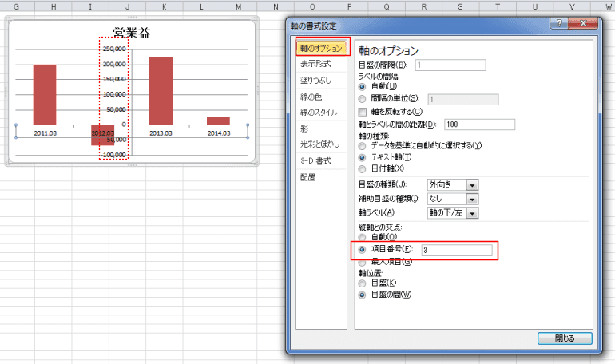Image resolution: width=615 pixels, height=364 pixels.
Task: Select column header N
Action: point(276,6)
